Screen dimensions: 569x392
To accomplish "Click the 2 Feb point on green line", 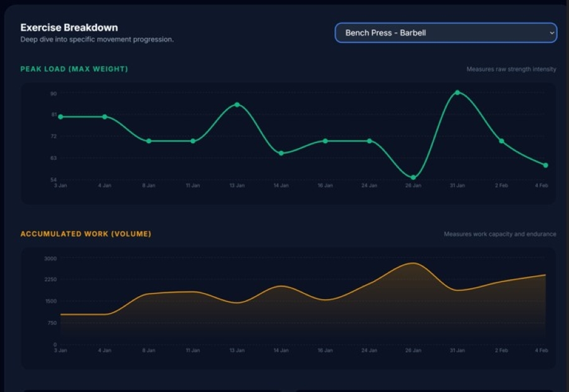I will click(502, 141).
